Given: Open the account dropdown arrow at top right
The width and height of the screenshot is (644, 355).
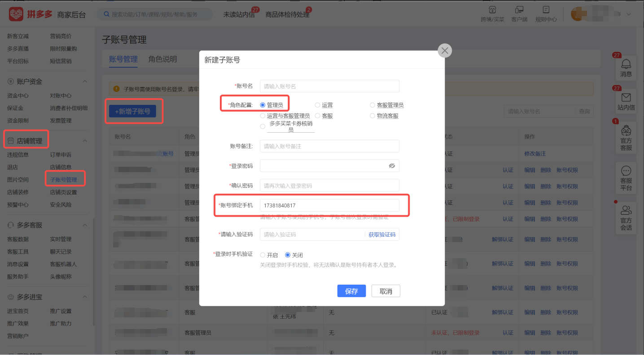Looking at the screenshot, I should click(x=629, y=14).
